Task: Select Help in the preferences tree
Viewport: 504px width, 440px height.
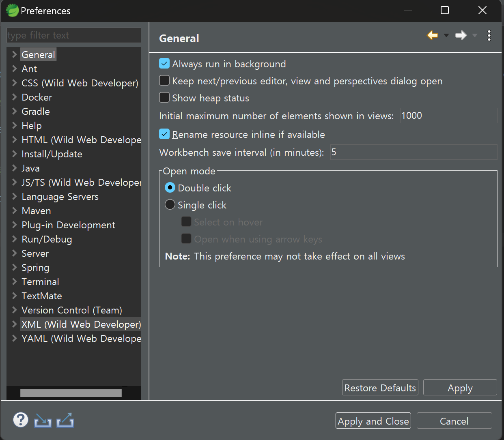Action: (x=32, y=126)
